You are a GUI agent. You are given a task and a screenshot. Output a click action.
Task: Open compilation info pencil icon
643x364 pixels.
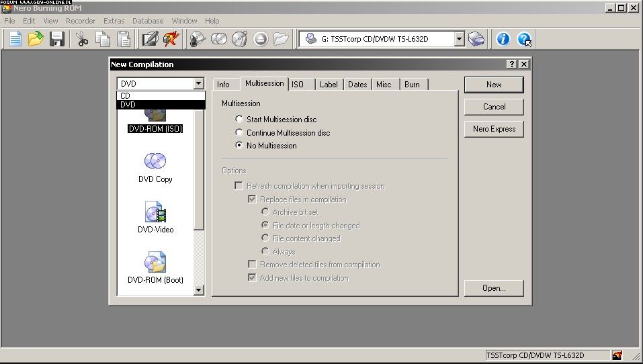point(150,39)
